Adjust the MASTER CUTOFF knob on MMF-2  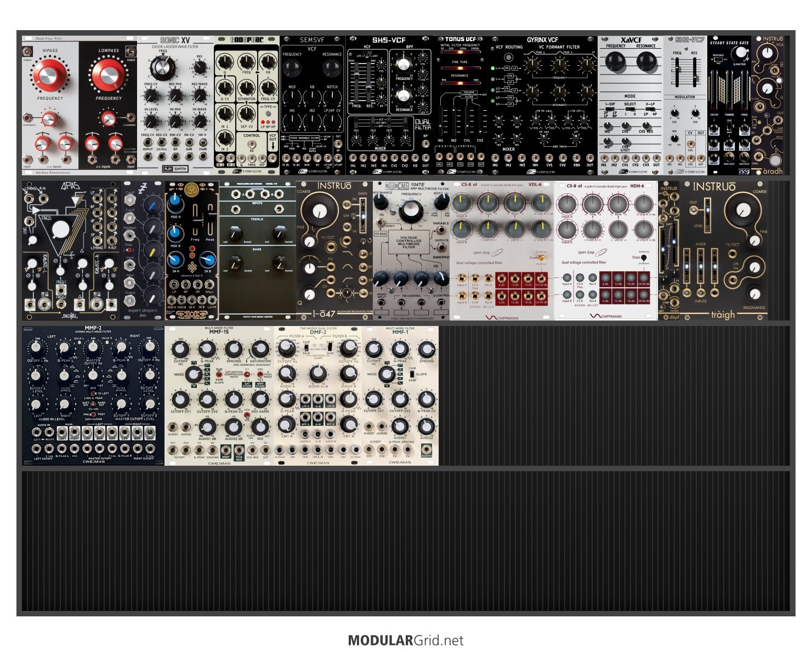click(93, 348)
